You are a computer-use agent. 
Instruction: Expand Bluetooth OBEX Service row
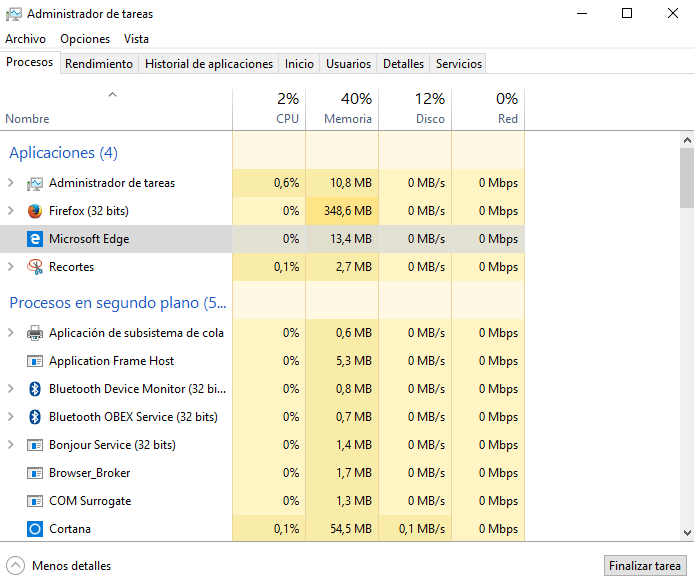click(11, 417)
